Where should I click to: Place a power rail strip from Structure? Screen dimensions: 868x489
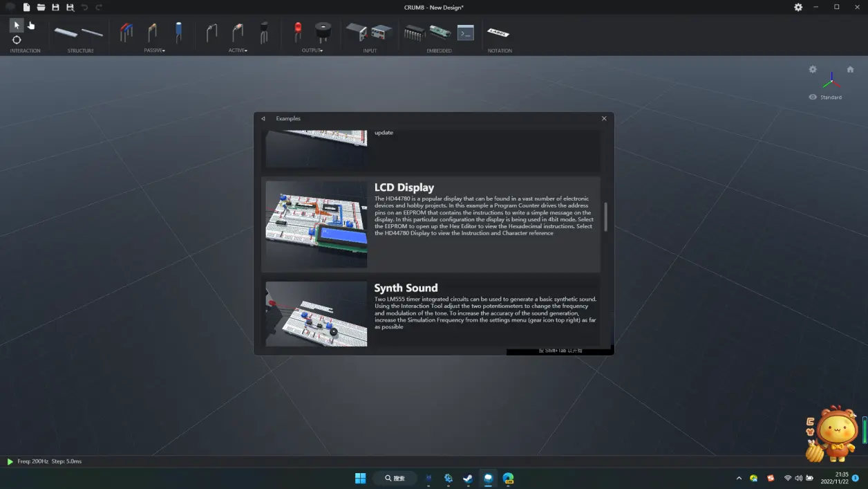[92, 32]
